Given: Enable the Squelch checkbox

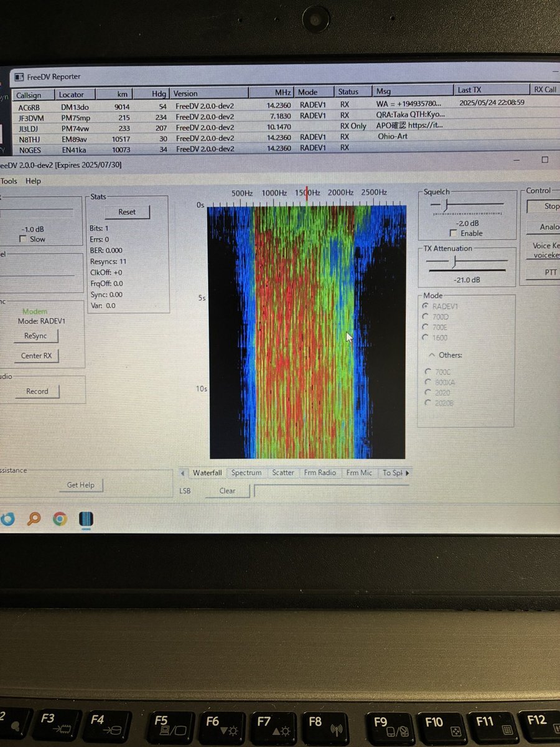Looking at the screenshot, I should 453,233.
